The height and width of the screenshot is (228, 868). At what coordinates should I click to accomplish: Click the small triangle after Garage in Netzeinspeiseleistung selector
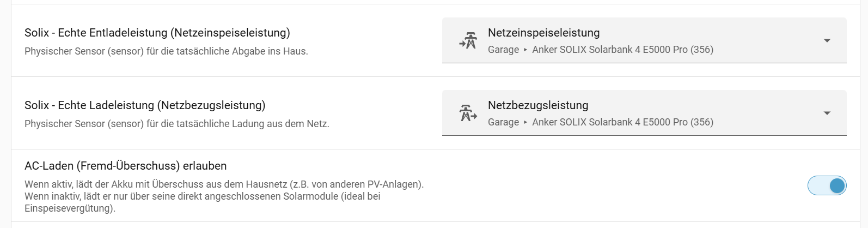click(x=525, y=50)
